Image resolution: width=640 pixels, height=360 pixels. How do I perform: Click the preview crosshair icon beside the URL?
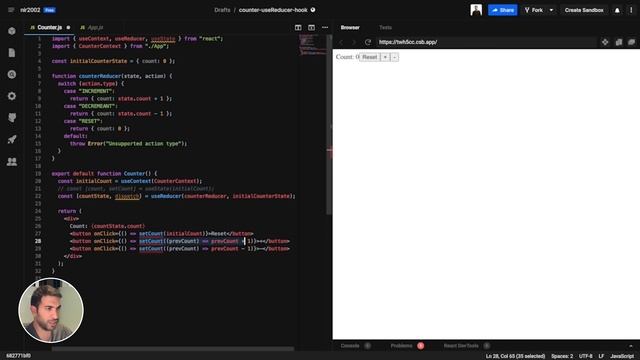coord(605,42)
